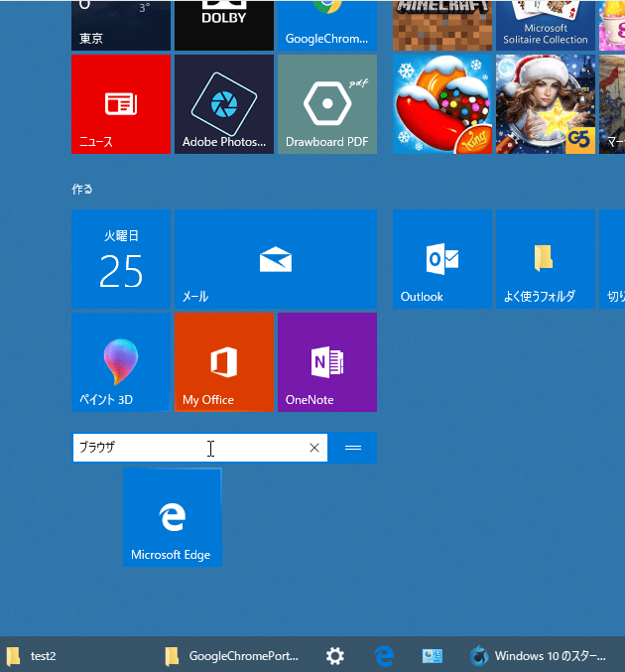The height and width of the screenshot is (672, 625).
Task: Launch the OneNote tile
Action: (327, 362)
